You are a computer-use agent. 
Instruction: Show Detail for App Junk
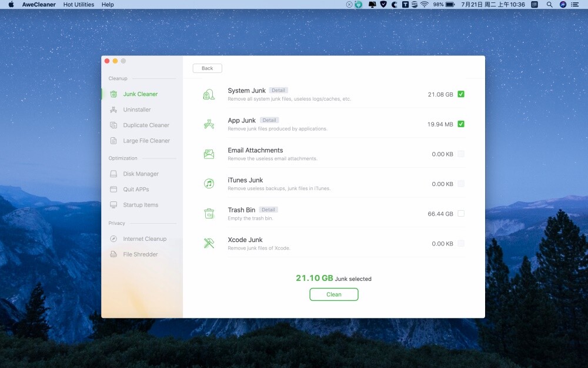point(269,120)
